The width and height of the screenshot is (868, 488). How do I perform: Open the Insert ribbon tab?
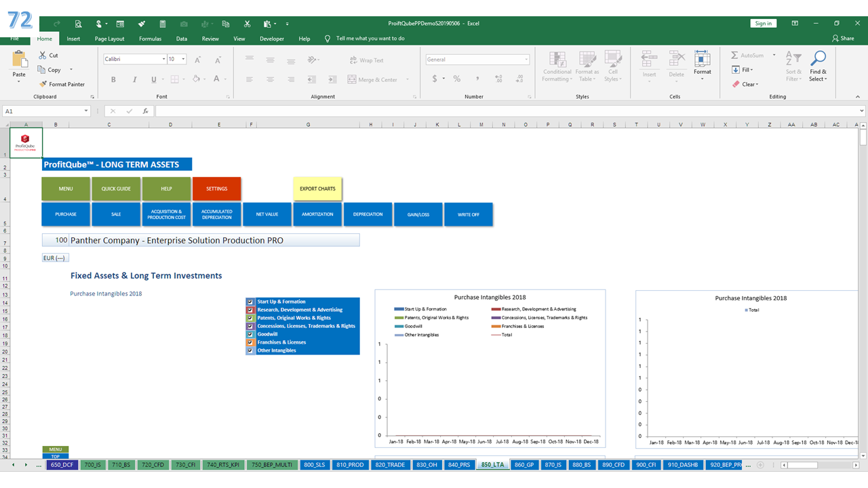pyautogui.click(x=73, y=39)
